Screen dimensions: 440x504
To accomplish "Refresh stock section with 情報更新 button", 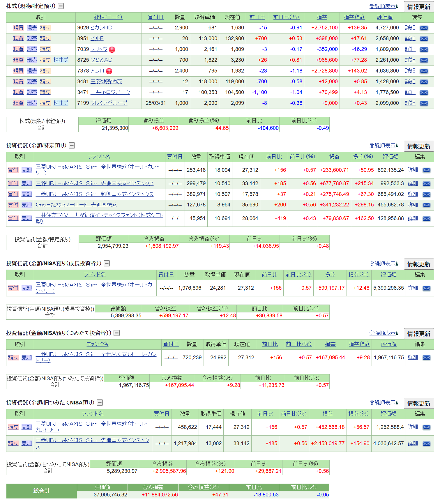I will click(x=419, y=7).
